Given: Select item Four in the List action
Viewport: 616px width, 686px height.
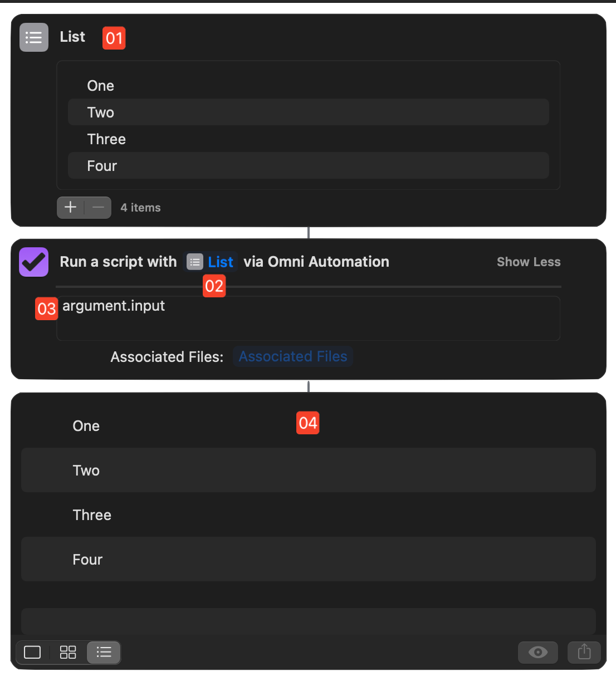Looking at the screenshot, I should point(308,166).
